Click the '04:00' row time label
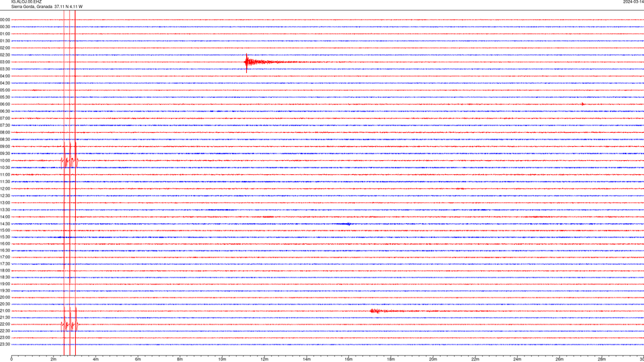Viewport: 644px width, 362px height. click(5, 76)
